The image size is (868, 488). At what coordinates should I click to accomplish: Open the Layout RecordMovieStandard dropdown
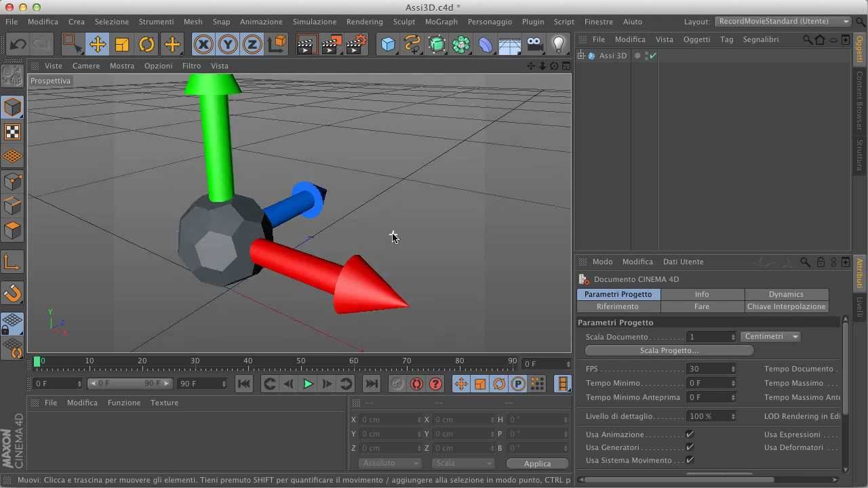coord(783,22)
